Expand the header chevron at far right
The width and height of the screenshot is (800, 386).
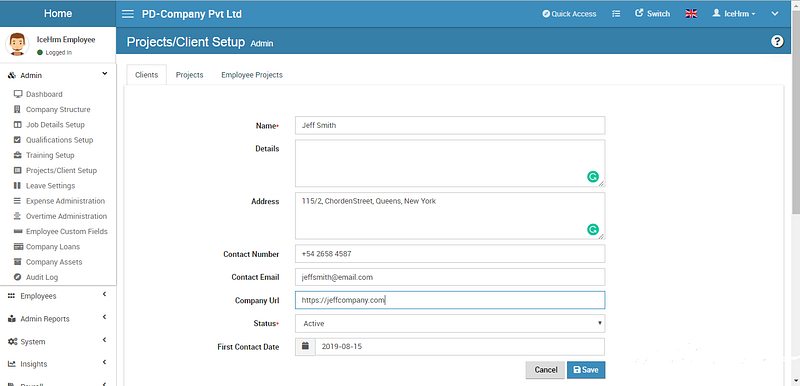tap(774, 14)
